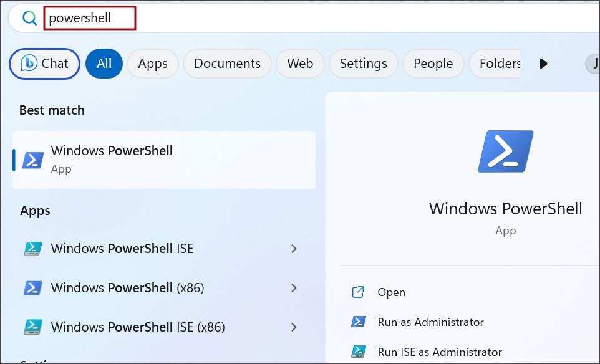The height and width of the screenshot is (364, 600).
Task: Switch to Web filter
Action: coord(300,64)
